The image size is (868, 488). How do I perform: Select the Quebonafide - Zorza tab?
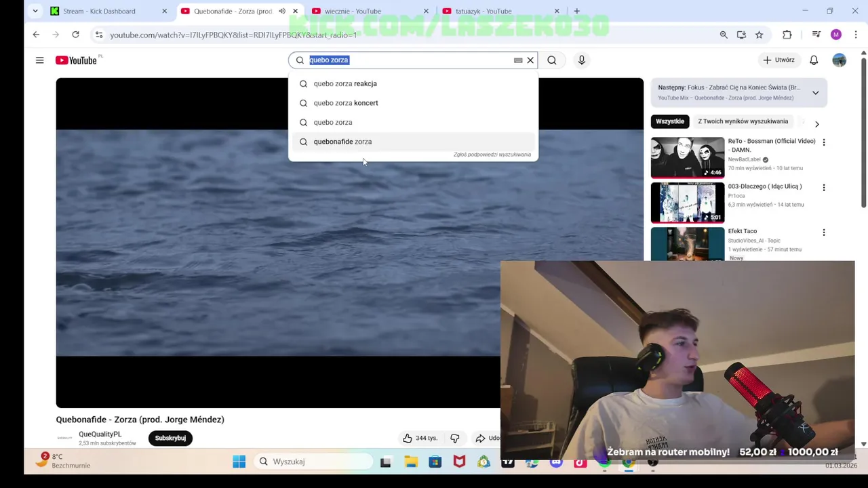233,11
